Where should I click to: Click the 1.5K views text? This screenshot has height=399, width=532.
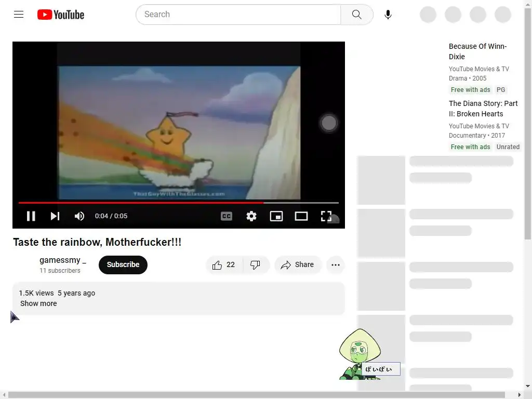pos(36,293)
